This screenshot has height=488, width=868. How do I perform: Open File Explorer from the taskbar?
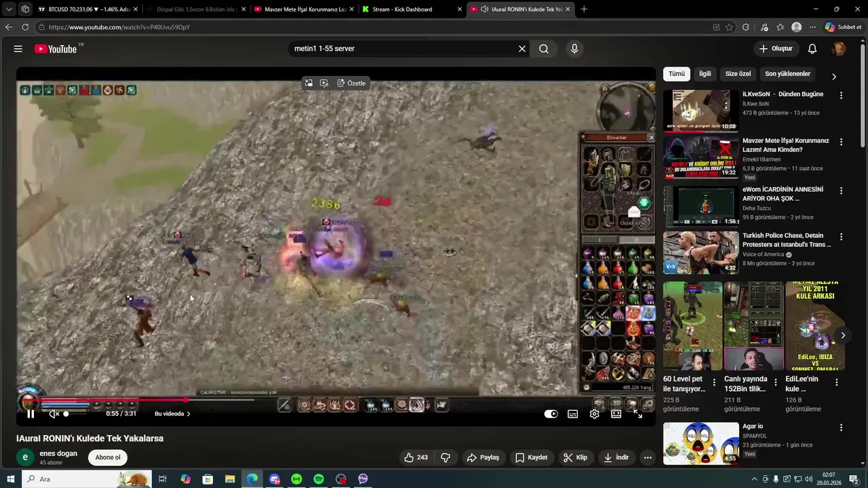pyautogui.click(x=230, y=479)
